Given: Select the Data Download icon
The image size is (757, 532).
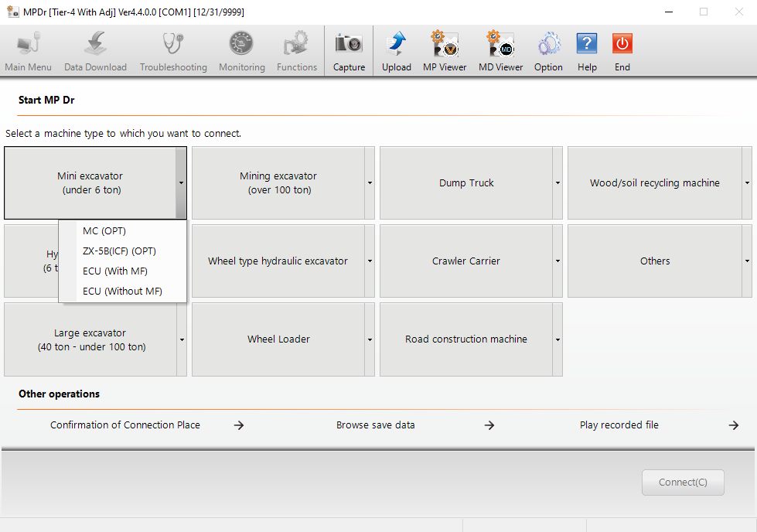Looking at the screenshot, I should coord(94,49).
